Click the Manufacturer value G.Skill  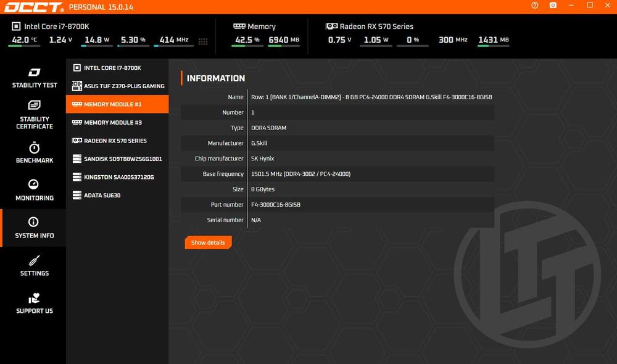259,143
